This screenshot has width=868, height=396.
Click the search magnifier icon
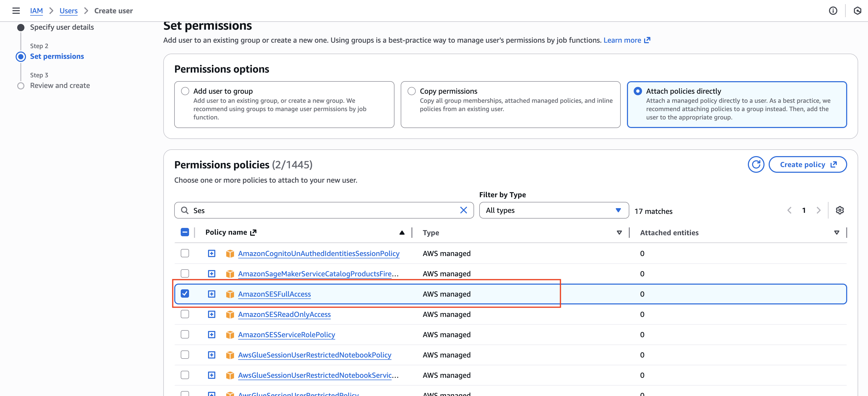[185, 210]
